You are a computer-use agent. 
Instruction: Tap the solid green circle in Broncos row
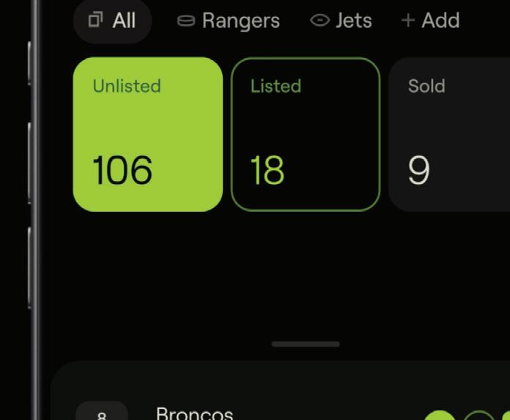(440, 416)
